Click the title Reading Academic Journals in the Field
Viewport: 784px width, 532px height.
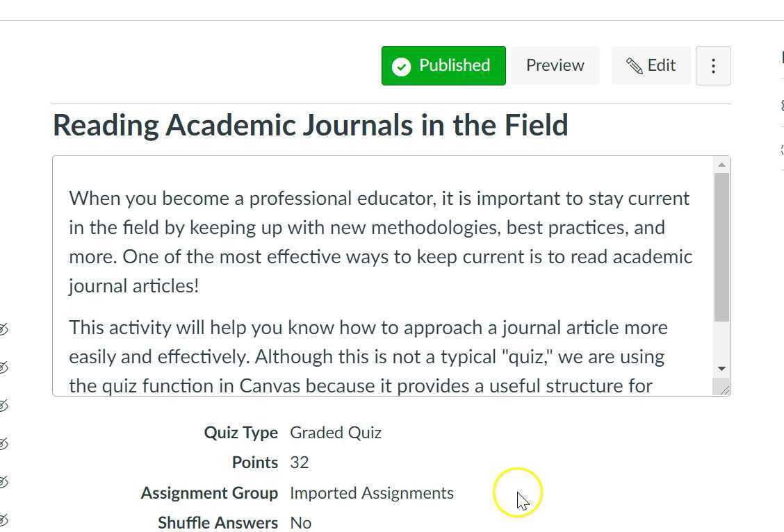[311, 125]
